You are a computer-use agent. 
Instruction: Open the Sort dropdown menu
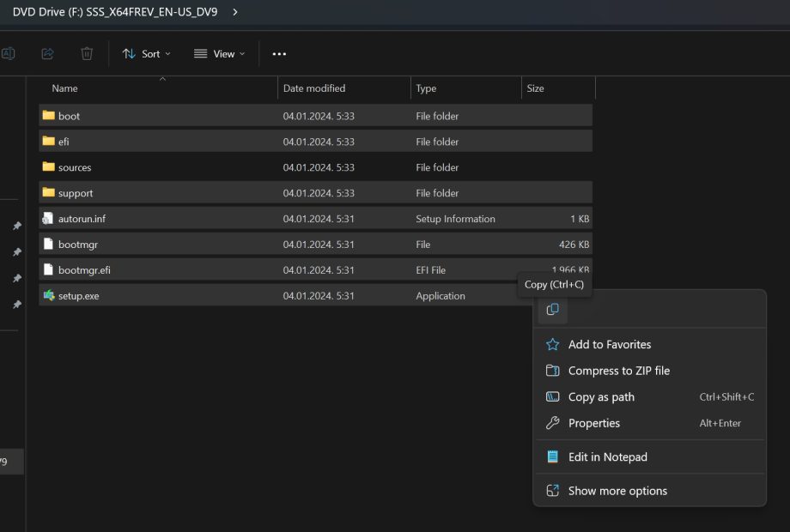click(x=146, y=54)
